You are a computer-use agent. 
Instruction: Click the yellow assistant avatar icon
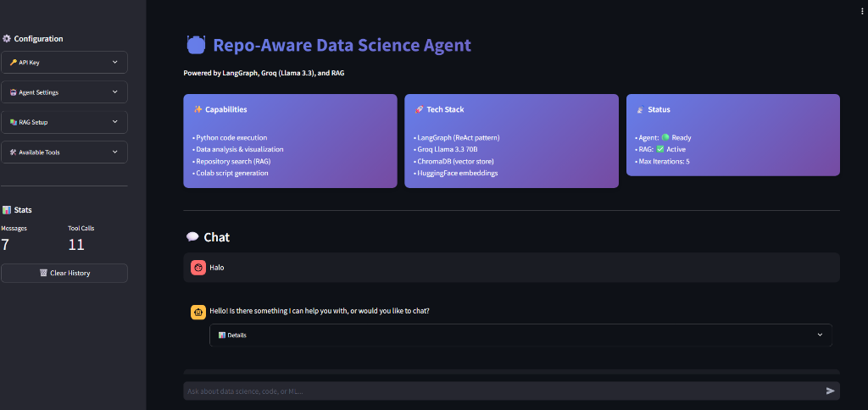198,312
